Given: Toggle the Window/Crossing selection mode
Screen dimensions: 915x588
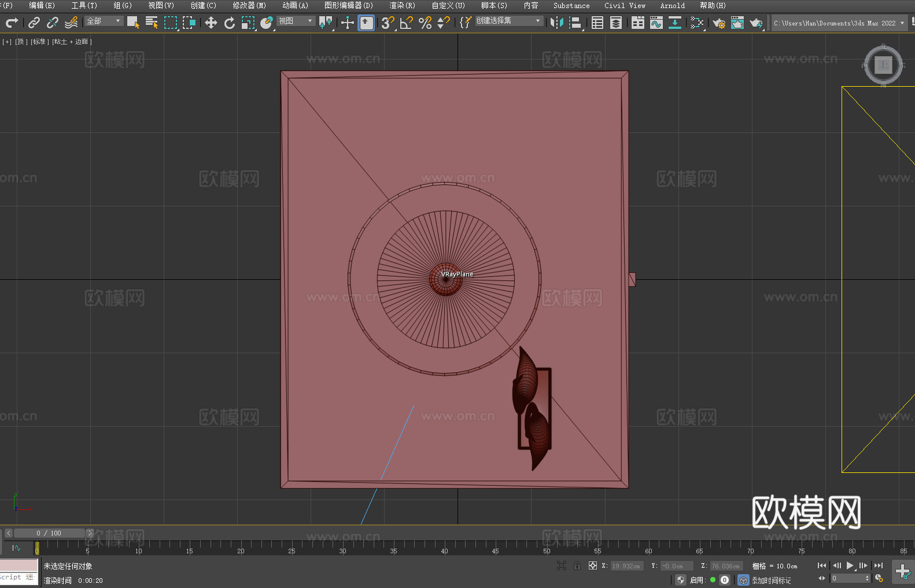Looking at the screenshot, I should pyautogui.click(x=189, y=23).
